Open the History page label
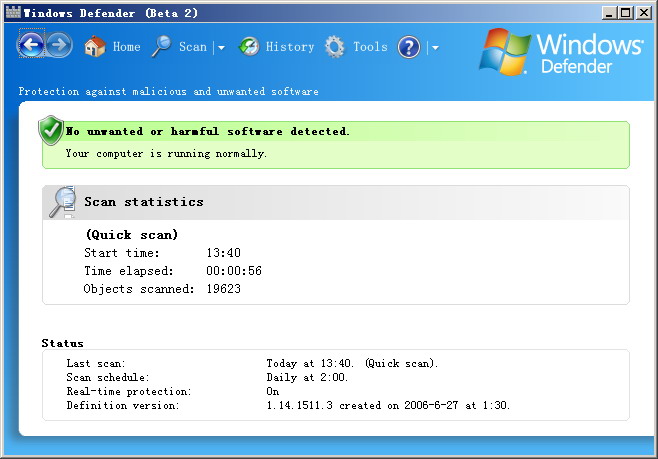 coord(290,47)
